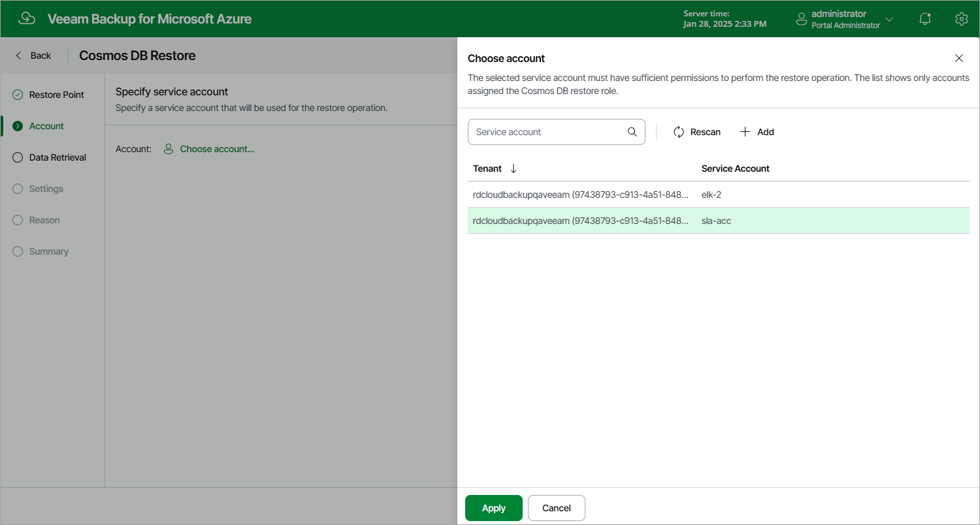Viewport: 980px width, 525px height.
Task: Select the elk-2 service account row
Action: point(719,195)
